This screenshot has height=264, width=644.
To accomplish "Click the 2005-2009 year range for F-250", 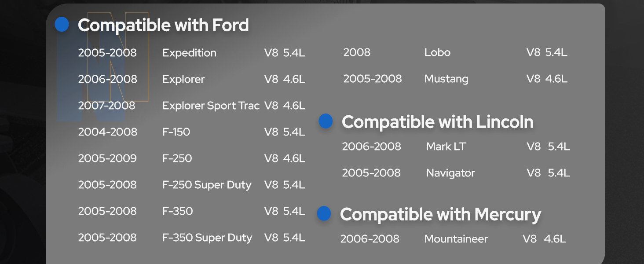I will [107, 158].
